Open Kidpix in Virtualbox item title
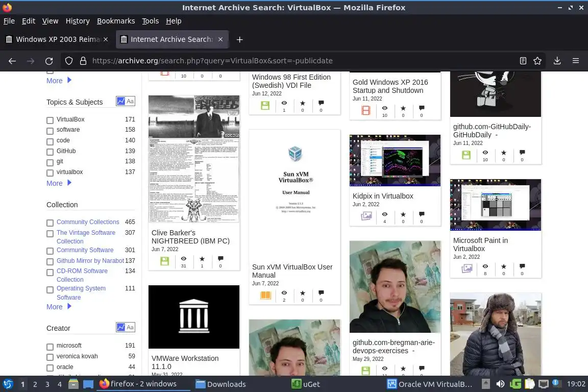This screenshot has width=588, height=392. pos(383,196)
